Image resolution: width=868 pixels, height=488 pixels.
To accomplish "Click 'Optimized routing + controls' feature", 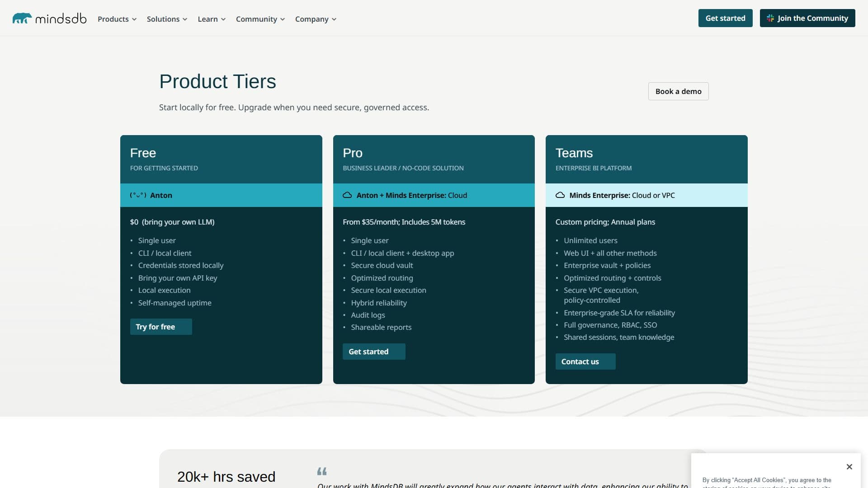I will 613,278.
